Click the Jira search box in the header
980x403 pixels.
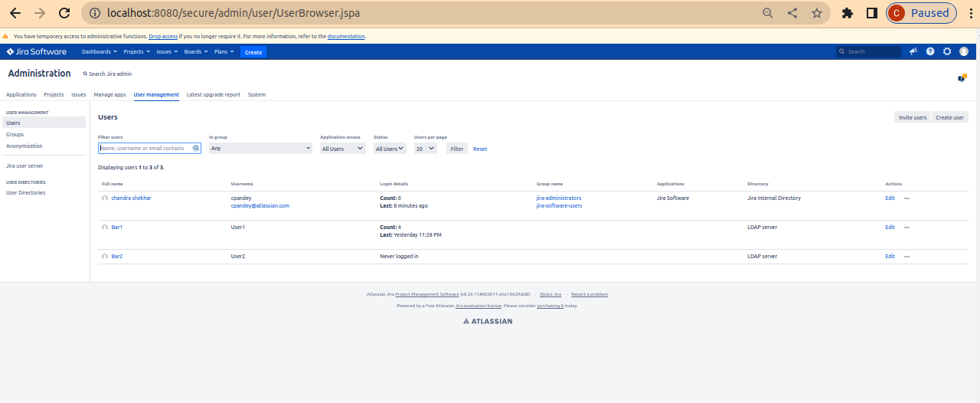point(869,51)
